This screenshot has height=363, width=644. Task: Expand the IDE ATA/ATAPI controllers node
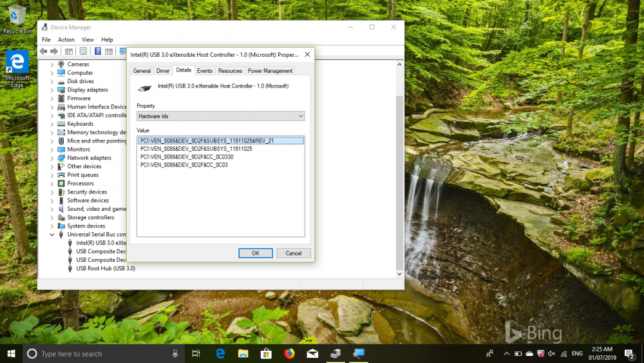click(52, 115)
